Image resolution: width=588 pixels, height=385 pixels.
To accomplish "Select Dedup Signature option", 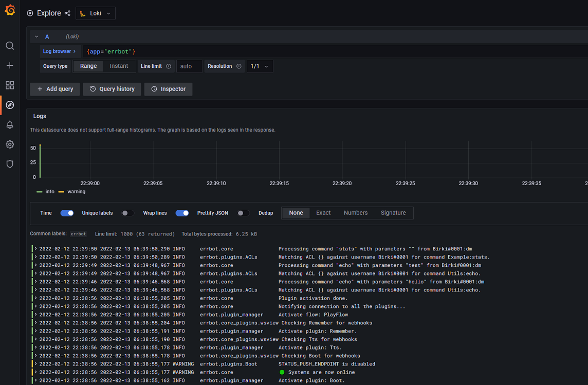I will tap(393, 213).
